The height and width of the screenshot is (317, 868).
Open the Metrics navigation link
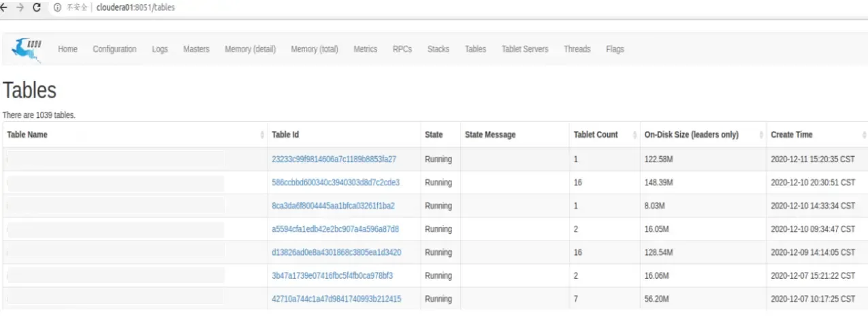365,49
